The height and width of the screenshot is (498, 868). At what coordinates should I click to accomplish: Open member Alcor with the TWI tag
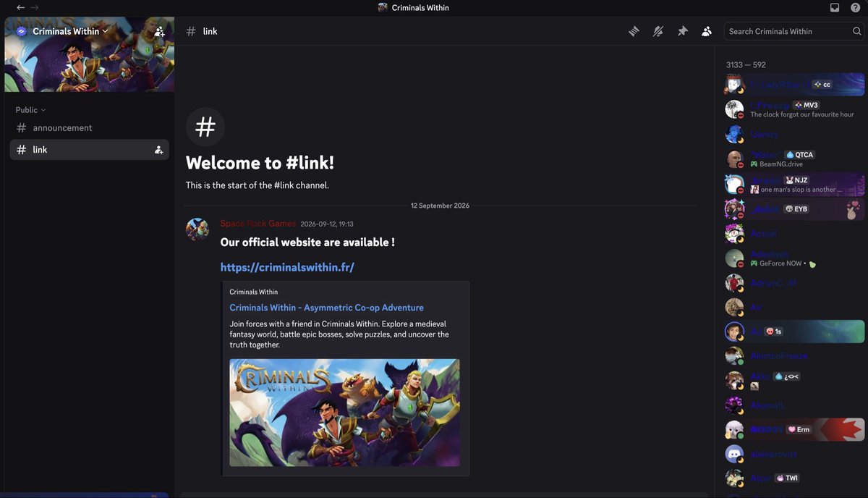point(794,478)
